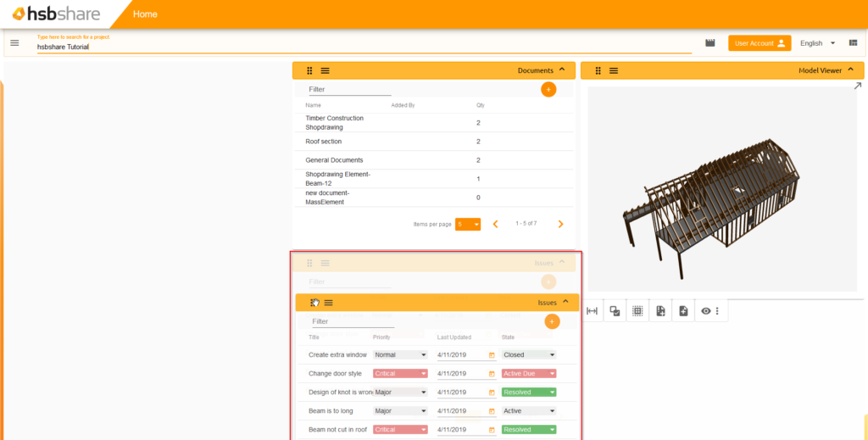868x440 pixels.
Task: Sort issues by Last Updated column header
Action: [454, 337]
